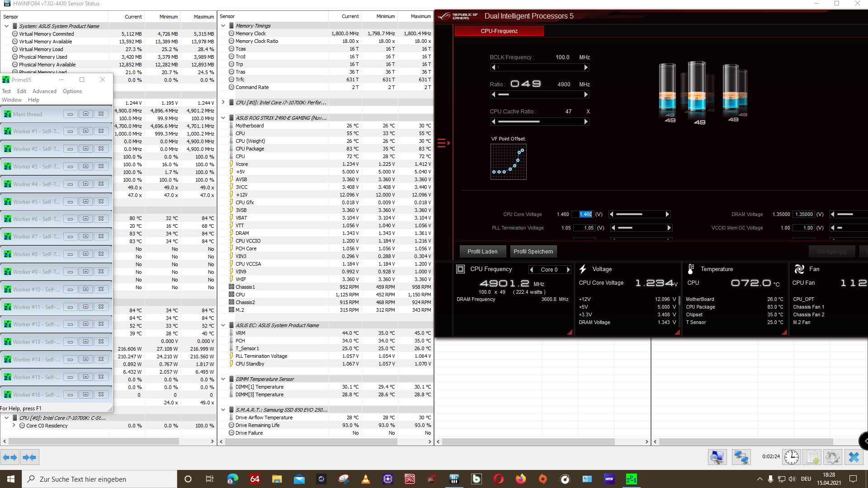Screen dimensions: 868x488
Task: Maximize the Worker #5 child window
Action: point(85,202)
